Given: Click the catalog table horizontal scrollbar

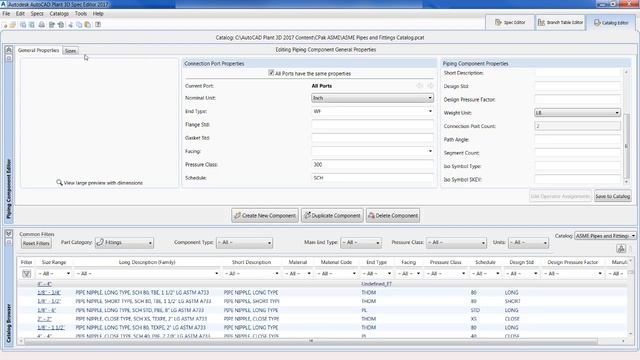Looking at the screenshot, I should tap(310, 341).
